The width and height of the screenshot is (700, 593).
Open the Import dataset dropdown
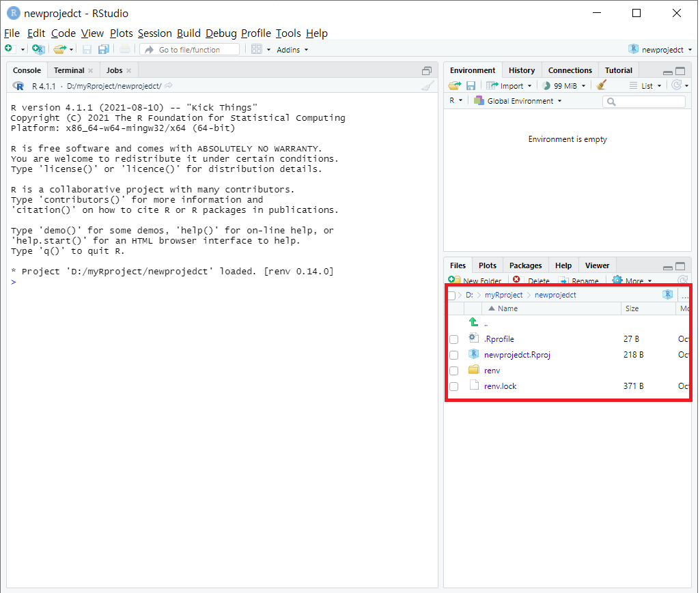509,86
